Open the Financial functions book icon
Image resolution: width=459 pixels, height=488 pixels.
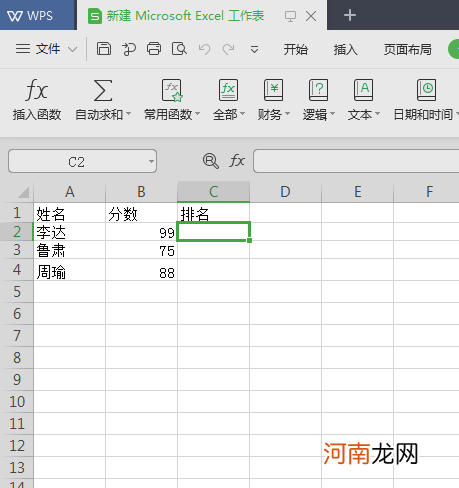273,90
